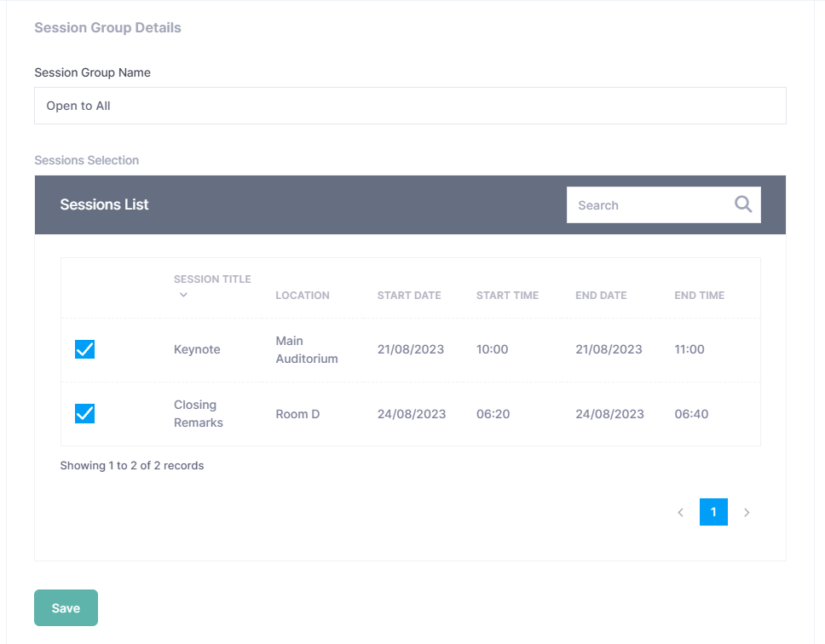Toggle sort chevron under Session Title
825x644 pixels.
pyautogui.click(x=183, y=296)
